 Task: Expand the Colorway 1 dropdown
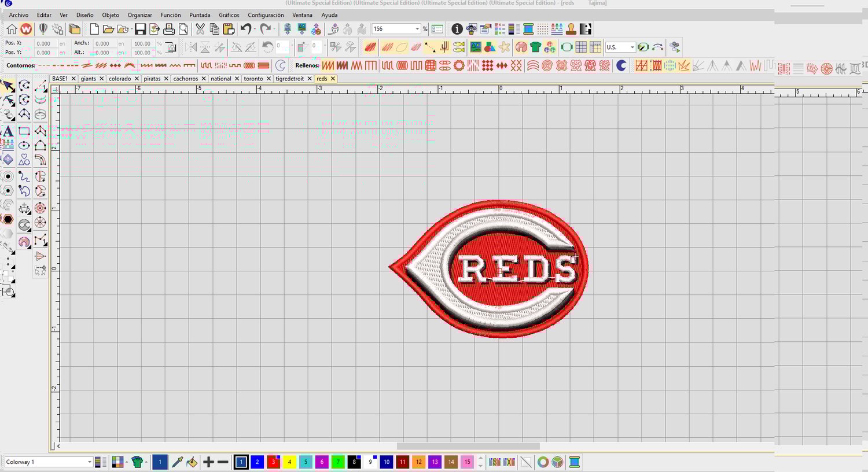pyautogui.click(x=89, y=462)
